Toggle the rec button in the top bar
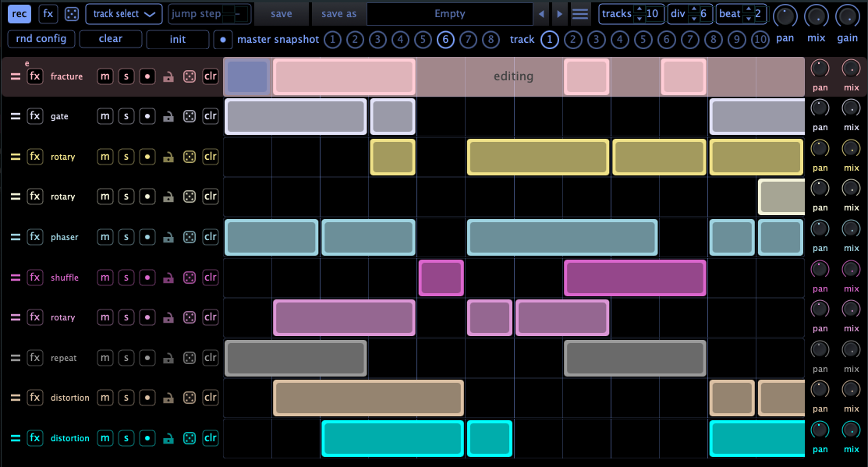868x467 pixels. [x=19, y=14]
